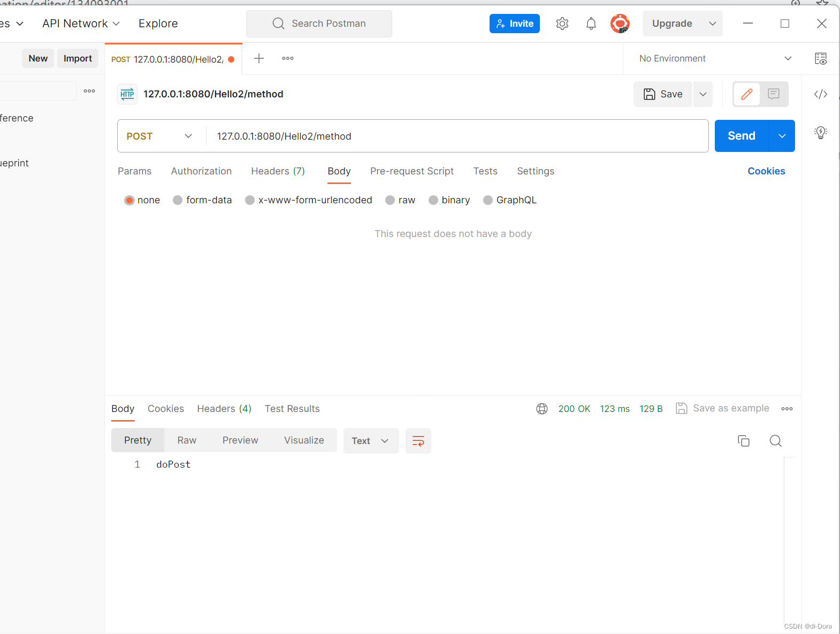The height and width of the screenshot is (634, 840).
Task: Click the network globe icon in response
Action: pos(542,409)
